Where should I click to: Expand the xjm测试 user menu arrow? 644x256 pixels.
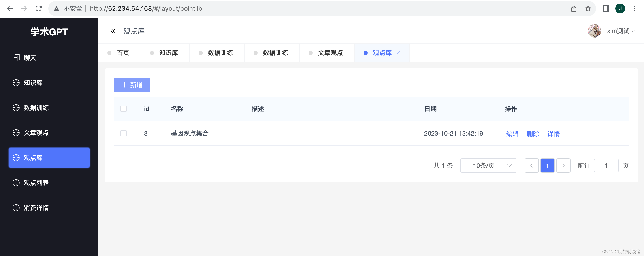633,31
